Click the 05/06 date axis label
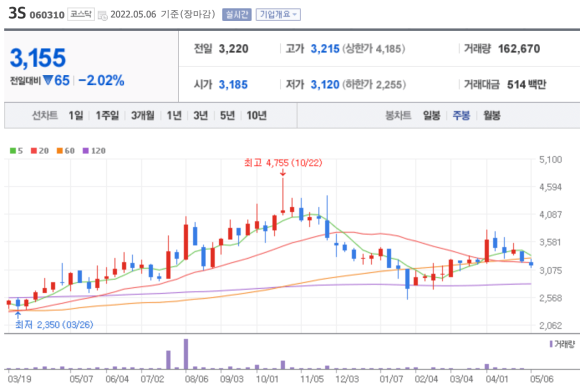 point(542,379)
